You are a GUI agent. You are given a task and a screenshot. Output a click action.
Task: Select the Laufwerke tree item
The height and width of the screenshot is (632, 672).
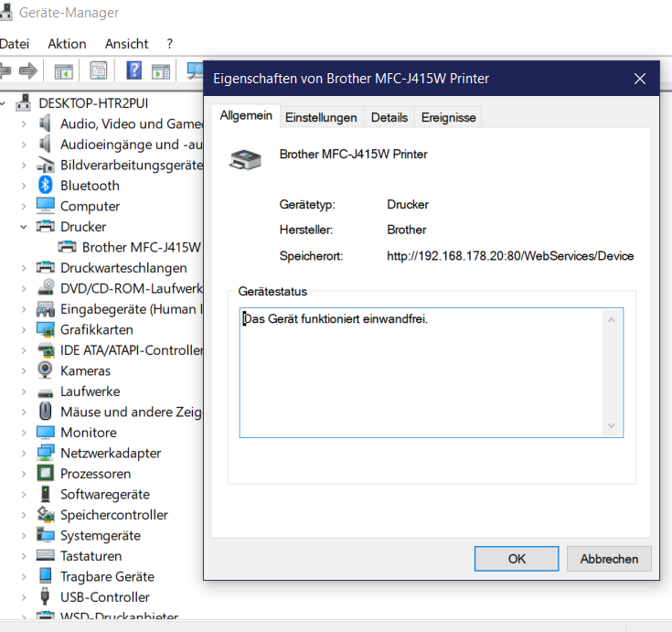(x=90, y=391)
